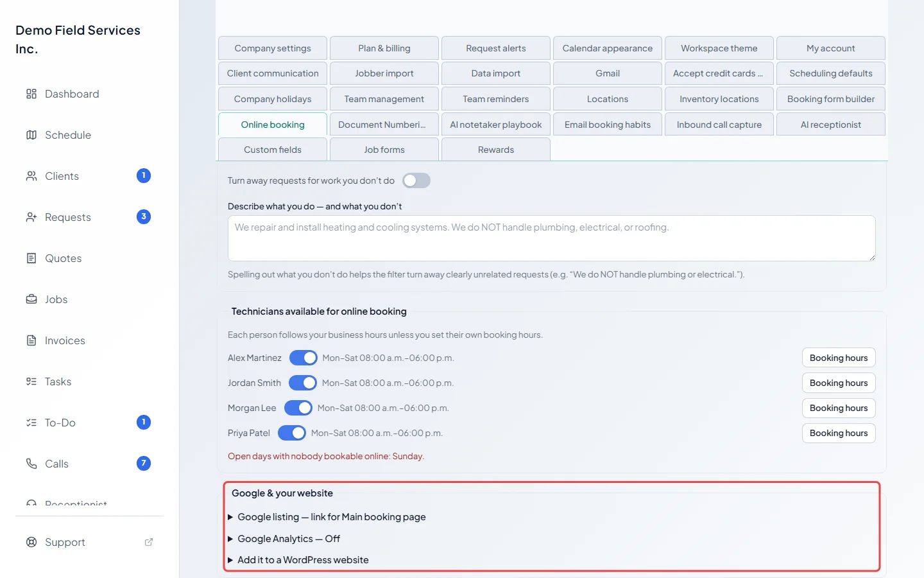Click the Requests person-plus icon
The width and height of the screenshot is (924, 578).
[x=31, y=217]
